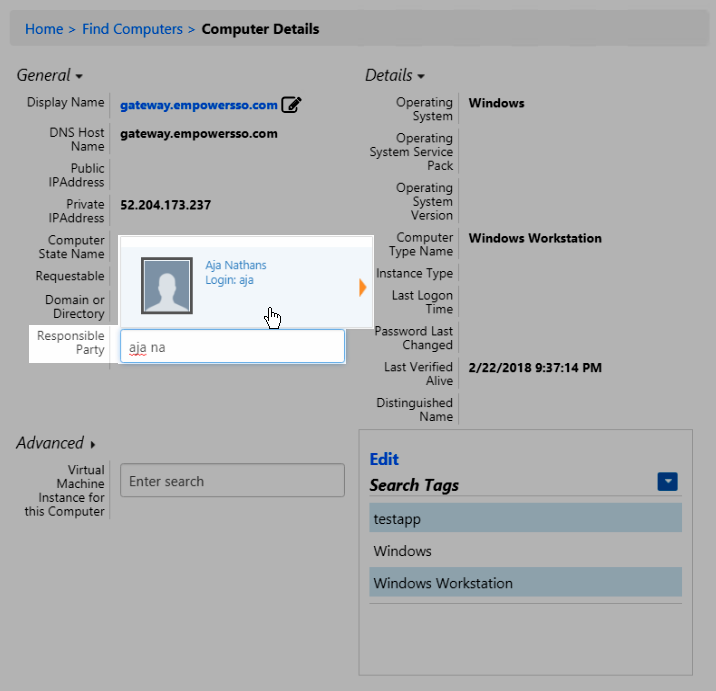Click Aja Nathans' avatar picture

pos(170,286)
